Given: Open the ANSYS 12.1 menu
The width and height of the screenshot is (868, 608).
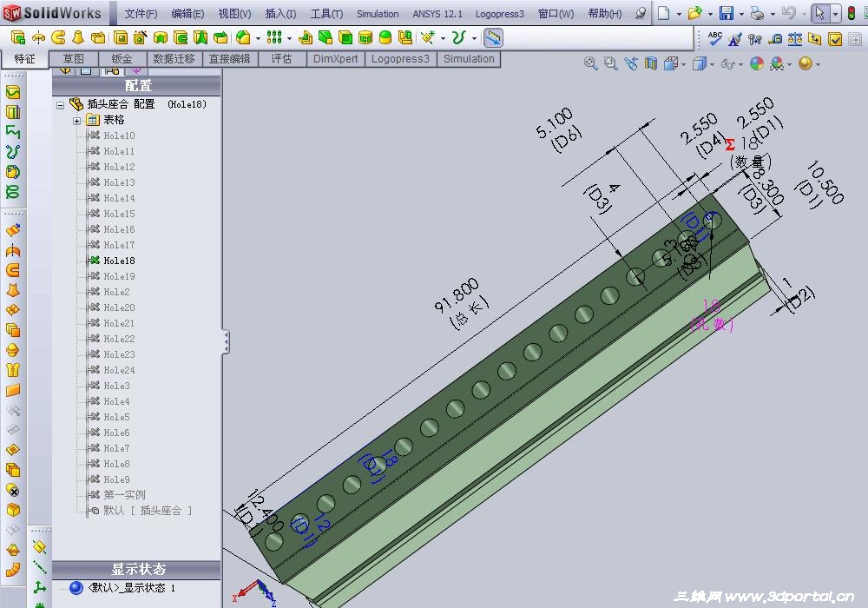Looking at the screenshot, I should (437, 13).
